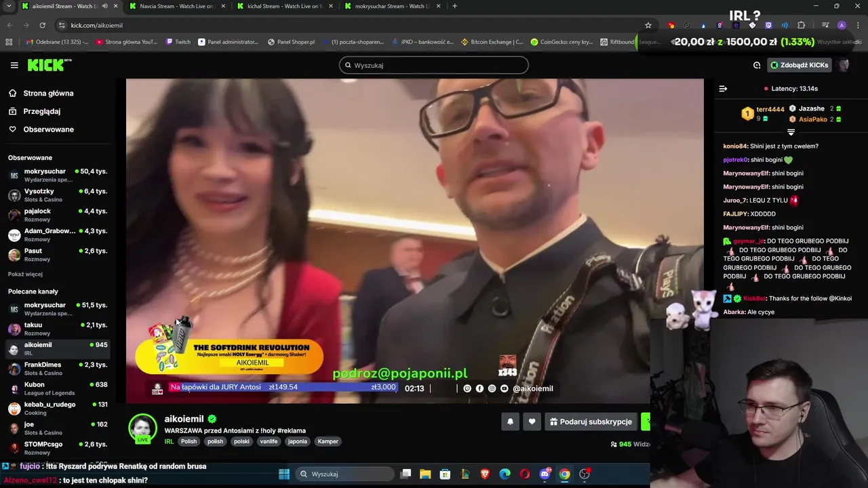Click Podaruj subskrypcje gift button
This screenshot has height=488, width=868.
point(591,422)
